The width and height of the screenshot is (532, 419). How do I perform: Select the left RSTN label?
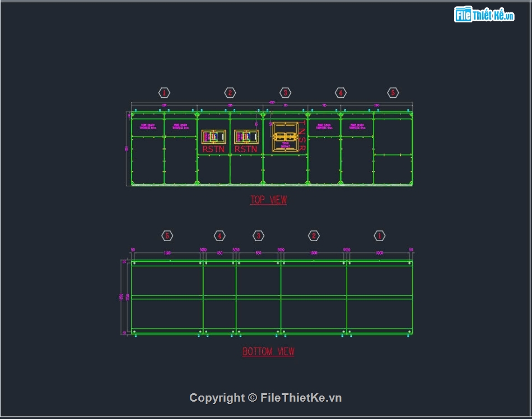[x=213, y=149]
